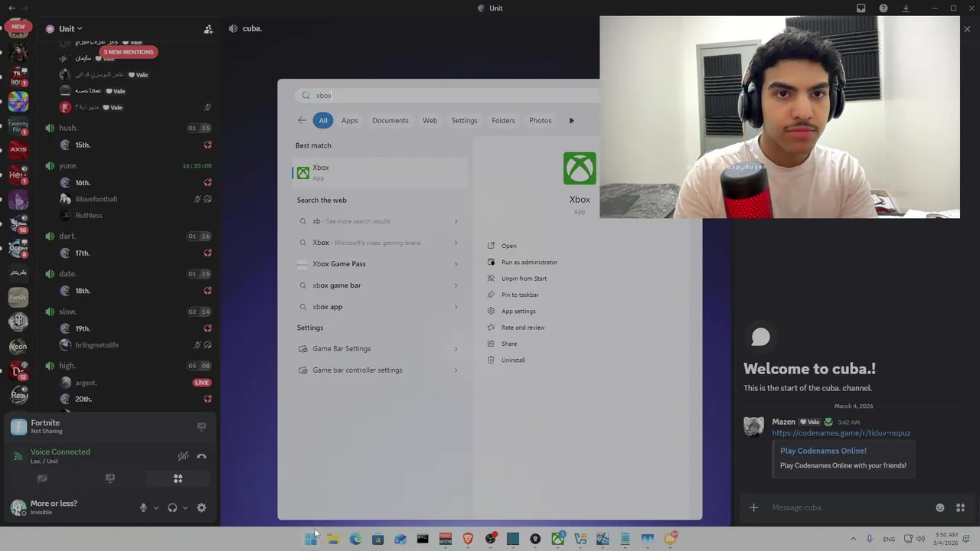Viewport: 980px width, 551px height.
Task: Click the Xbox icon on the taskbar
Action: click(x=558, y=539)
